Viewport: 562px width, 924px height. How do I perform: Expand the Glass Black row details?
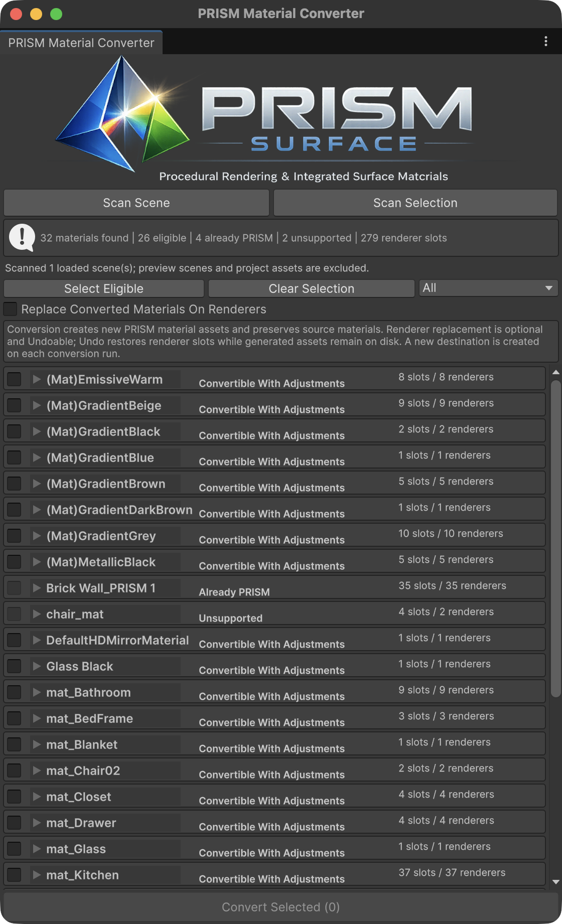point(37,666)
